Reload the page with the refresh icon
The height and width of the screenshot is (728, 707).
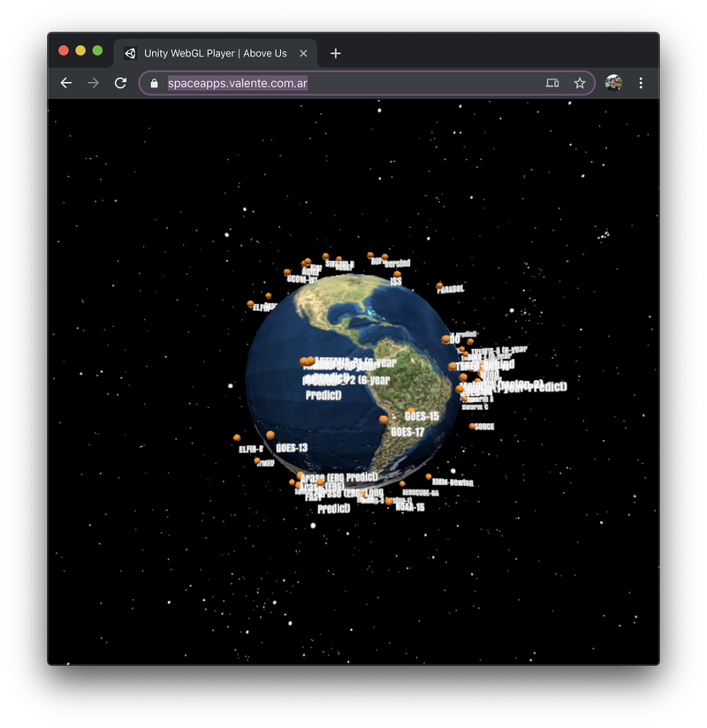coord(120,83)
